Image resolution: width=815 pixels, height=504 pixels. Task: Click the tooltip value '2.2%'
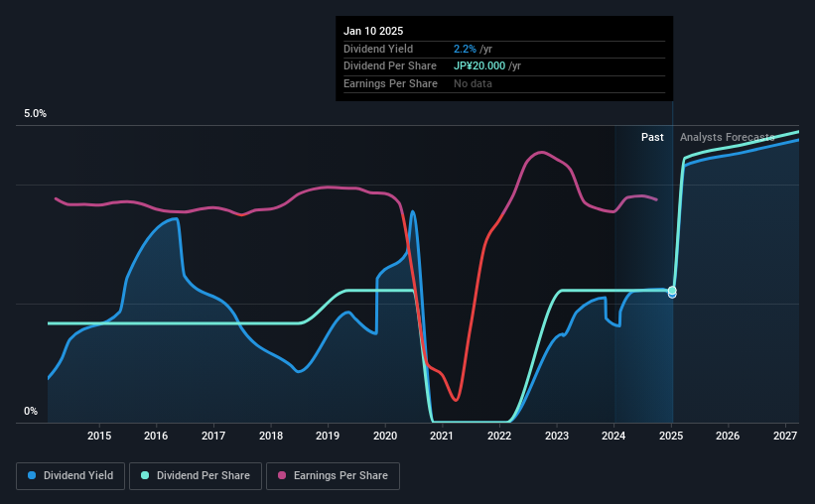click(x=465, y=49)
